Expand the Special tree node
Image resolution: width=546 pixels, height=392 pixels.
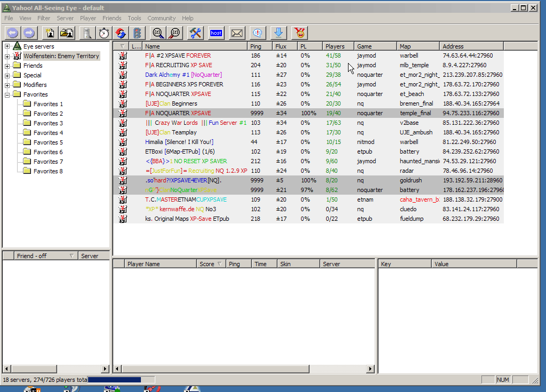[7, 75]
